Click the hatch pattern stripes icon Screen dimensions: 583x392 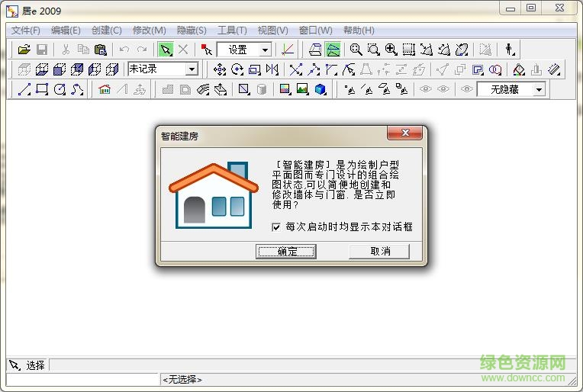554,69
